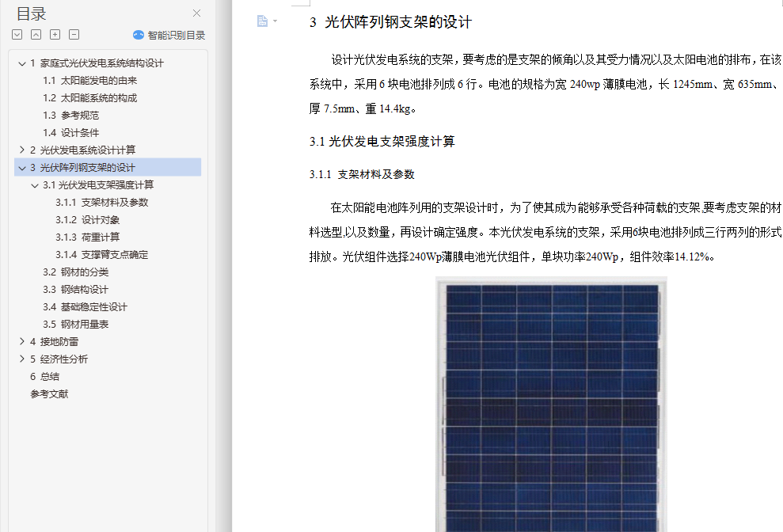Open 3.1.2 设计对象 entry
Screen dimensions: 783x532
click(87, 220)
